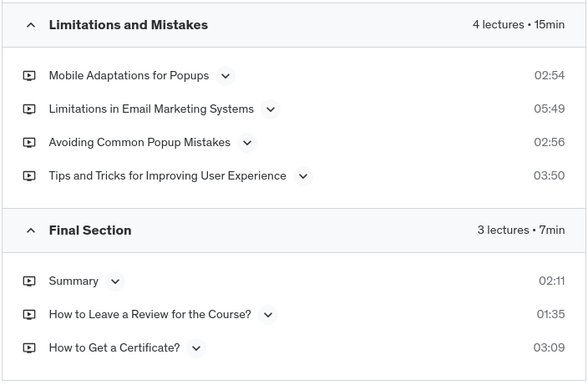Expand description for How to Get a Certificate
The height and width of the screenshot is (385, 588).
point(196,348)
